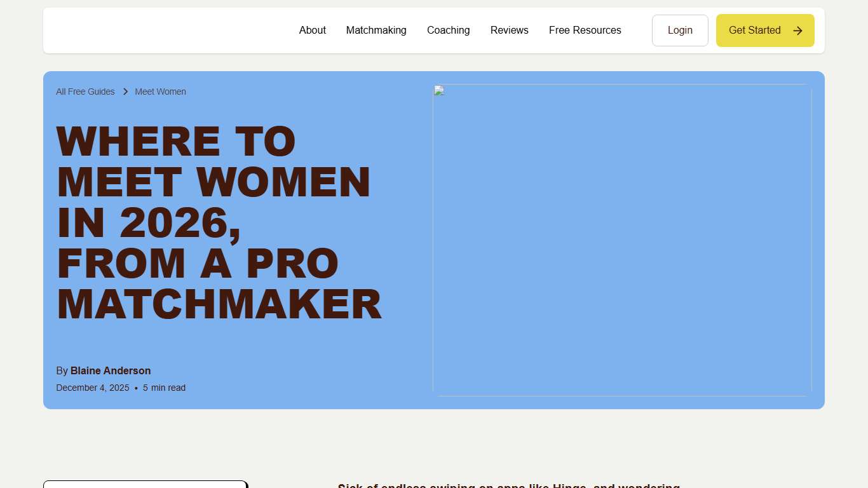The image size is (868, 488).
Task: Click the arrow icon inside Get Started
Action: click(797, 30)
